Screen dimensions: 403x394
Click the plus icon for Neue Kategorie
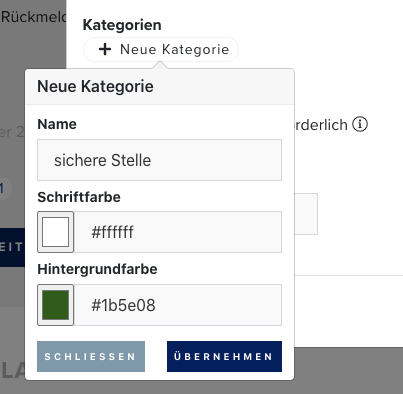point(105,49)
